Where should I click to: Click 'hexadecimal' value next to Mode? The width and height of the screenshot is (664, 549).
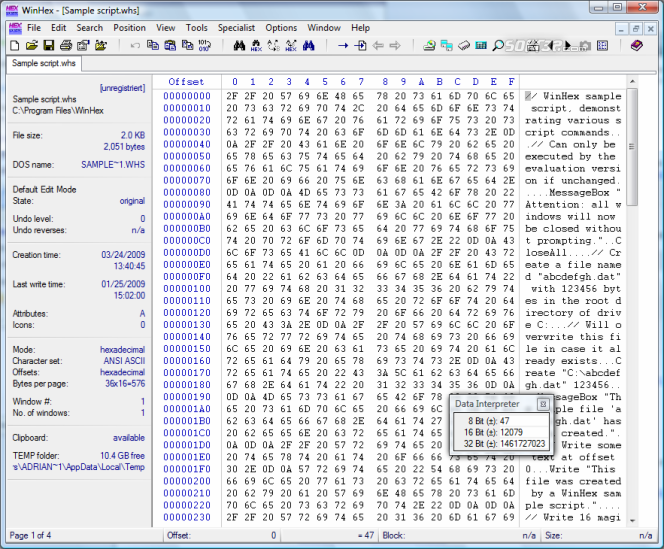[x=122, y=350]
